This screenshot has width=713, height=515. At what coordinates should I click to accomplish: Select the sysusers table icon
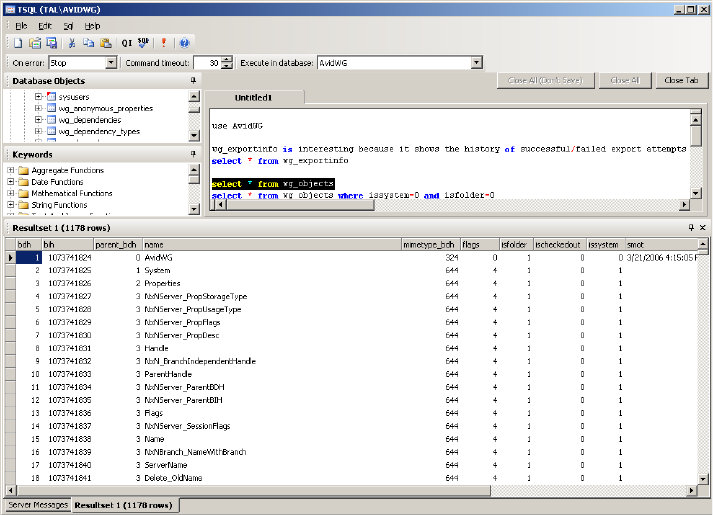point(51,97)
